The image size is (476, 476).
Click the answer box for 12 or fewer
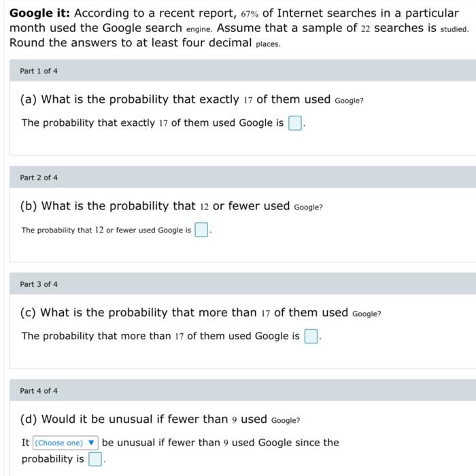(201, 230)
